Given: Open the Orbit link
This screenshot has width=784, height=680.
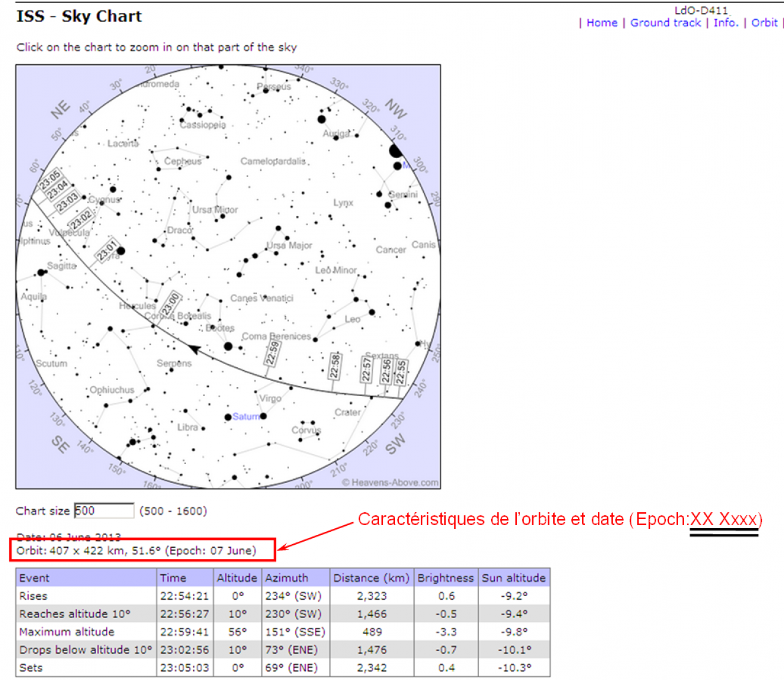Looking at the screenshot, I should click(764, 23).
